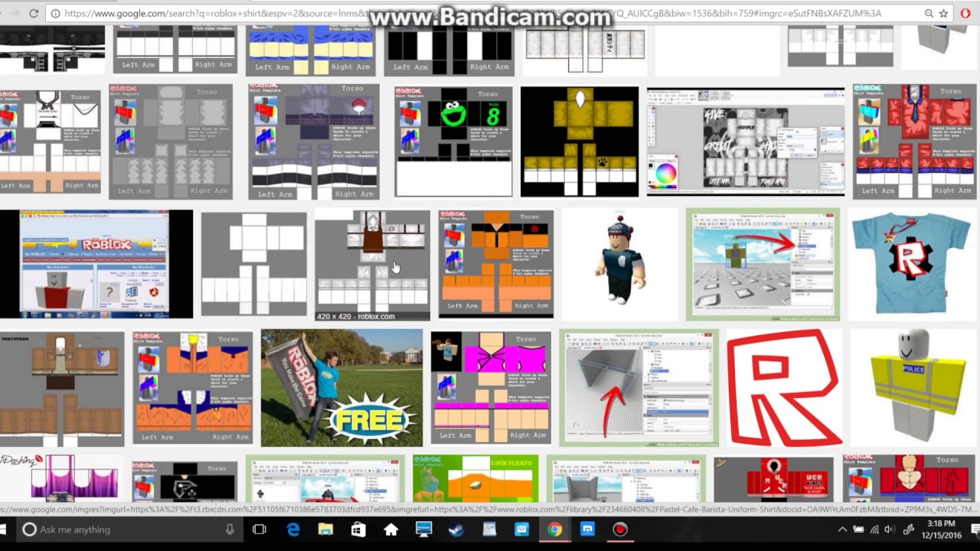Open the zoom magnifier icon in address bar
This screenshot has height=551, width=980.
[929, 13]
